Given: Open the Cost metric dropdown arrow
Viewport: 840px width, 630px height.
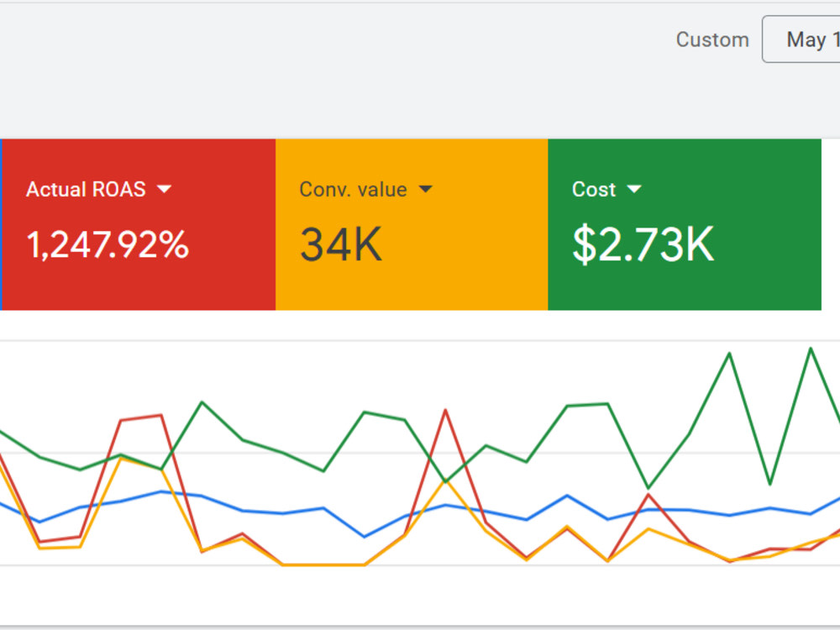Looking at the screenshot, I should point(633,188).
